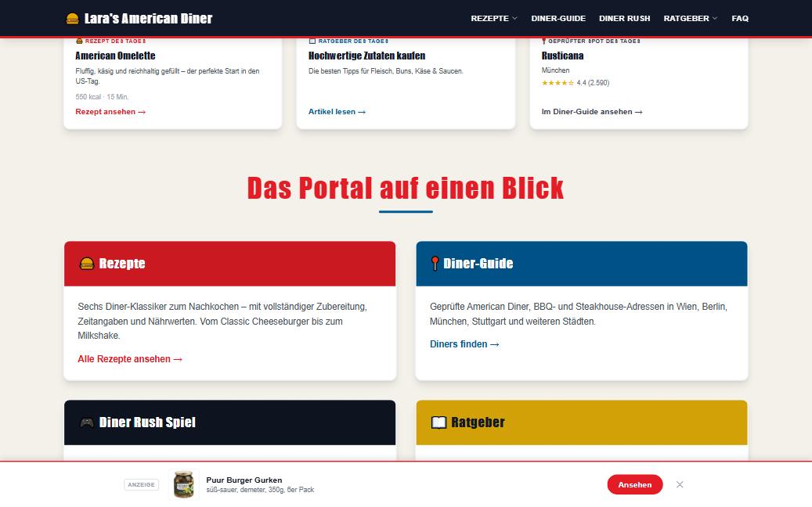Click 'Das Portal auf einen Blick' heading

(406, 188)
